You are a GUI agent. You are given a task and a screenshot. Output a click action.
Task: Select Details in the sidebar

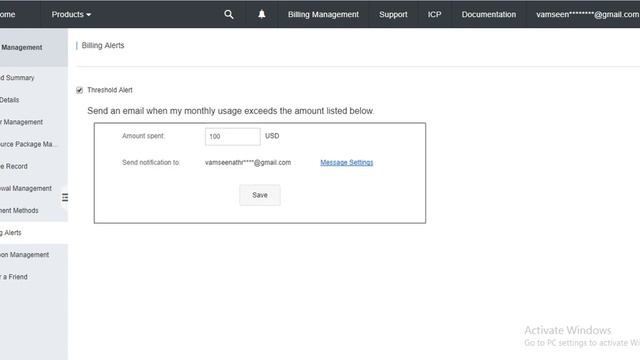[x=9, y=100]
